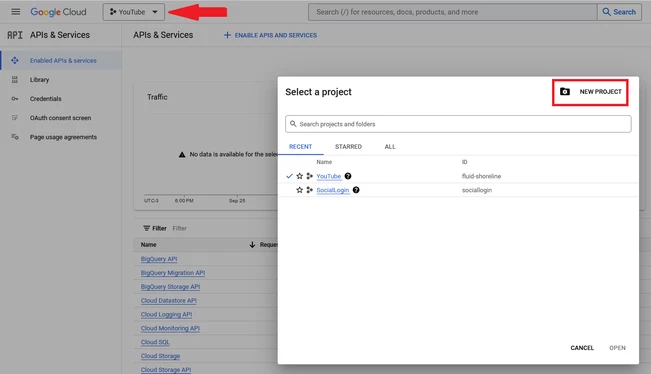The height and width of the screenshot is (374, 651).
Task: Click the sort arrow beside Requests column
Action: tap(252, 245)
